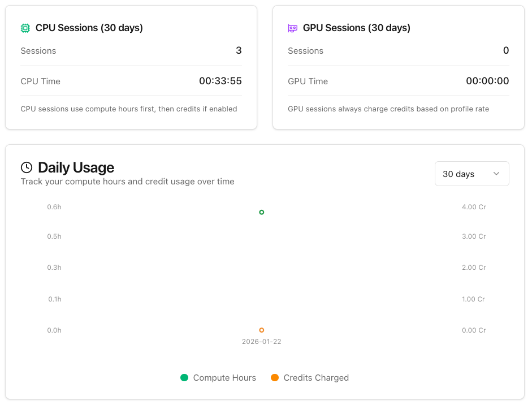This screenshot has height=405, width=532.
Task: Click the clock icon beside Daily Usage
Action: tap(27, 167)
